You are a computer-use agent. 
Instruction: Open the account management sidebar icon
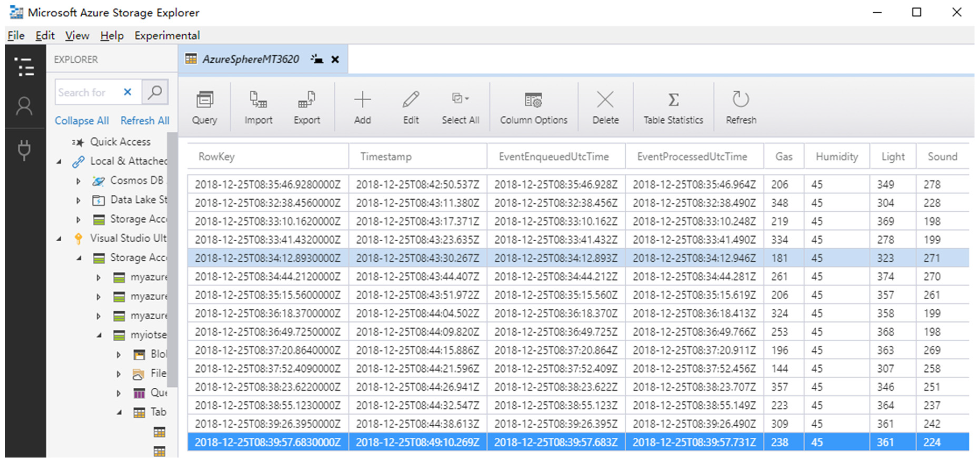click(25, 106)
